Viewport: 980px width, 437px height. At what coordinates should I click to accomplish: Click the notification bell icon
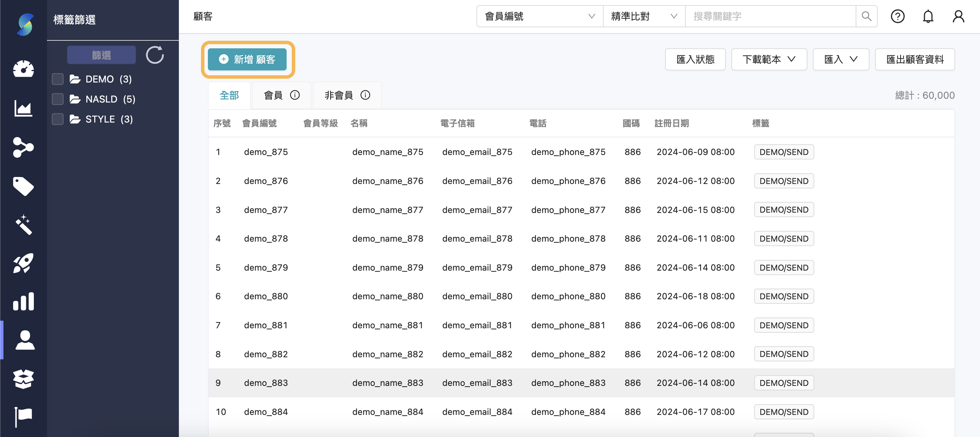click(928, 16)
